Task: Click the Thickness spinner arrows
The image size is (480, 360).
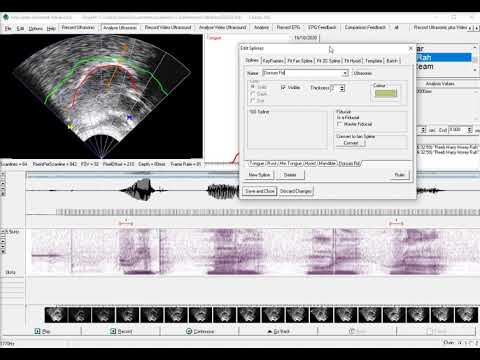Action: [342, 88]
